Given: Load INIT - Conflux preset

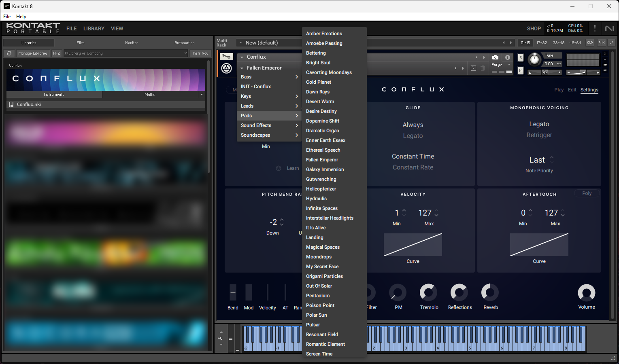Looking at the screenshot, I should (269, 87).
